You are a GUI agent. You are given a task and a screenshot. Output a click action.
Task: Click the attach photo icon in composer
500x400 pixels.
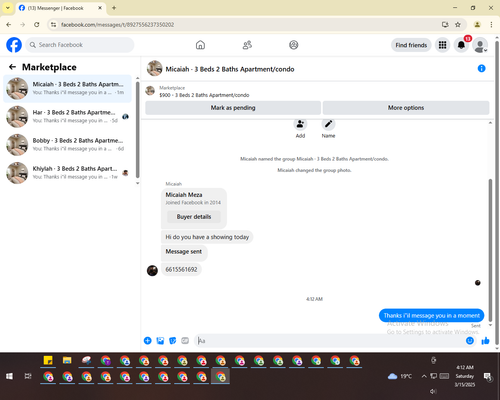[x=160, y=341]
